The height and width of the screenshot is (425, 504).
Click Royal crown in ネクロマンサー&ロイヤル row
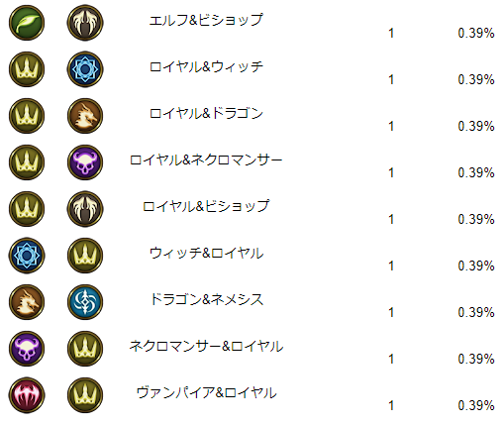point(85,349)
